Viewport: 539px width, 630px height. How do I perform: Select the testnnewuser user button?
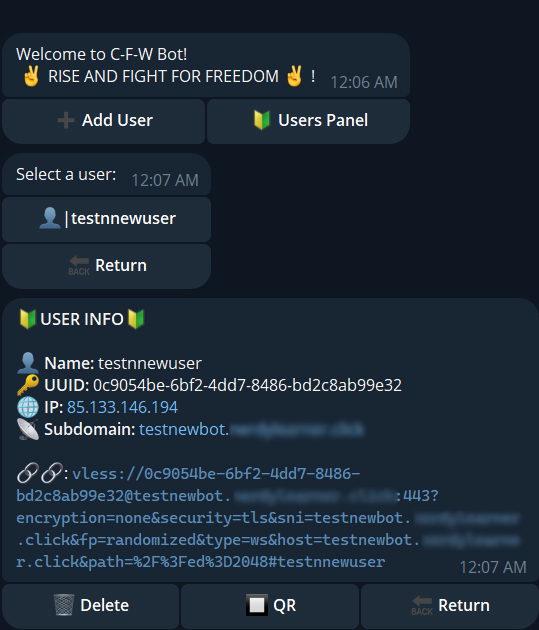point(106,219)
